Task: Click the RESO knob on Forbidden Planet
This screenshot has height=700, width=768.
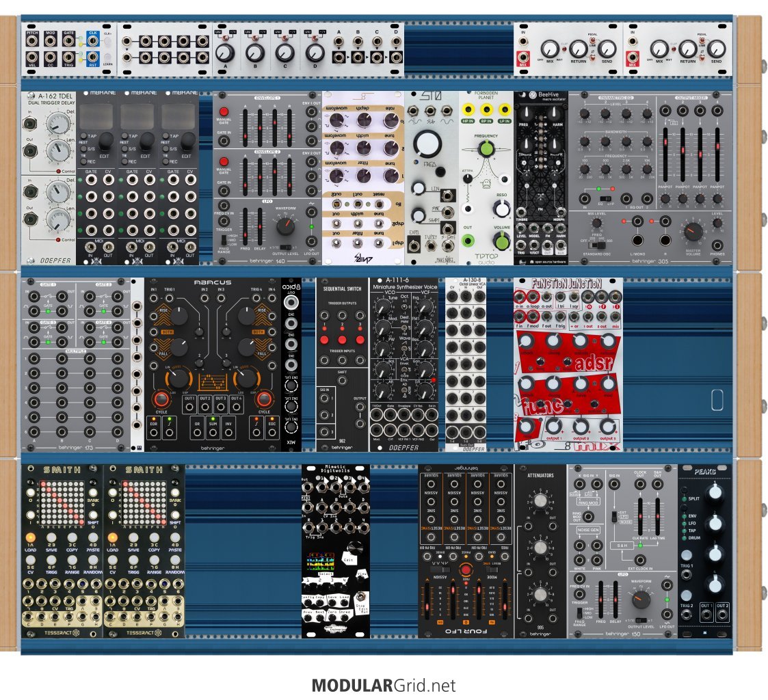Action: 501,209
